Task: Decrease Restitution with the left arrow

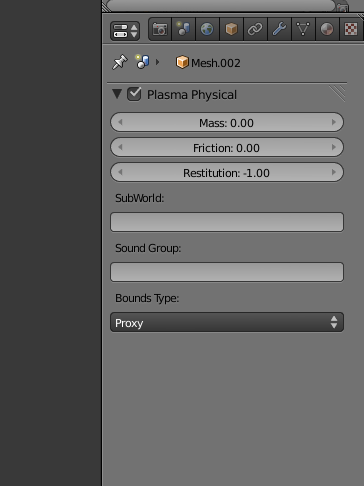Action: tap(120, 172)
